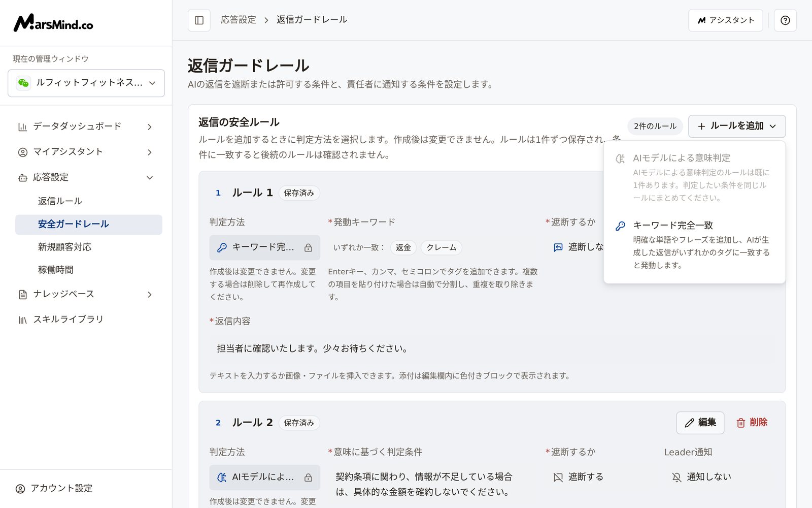Click the 遮断しない message icon in rule 1

pos(558,247)
